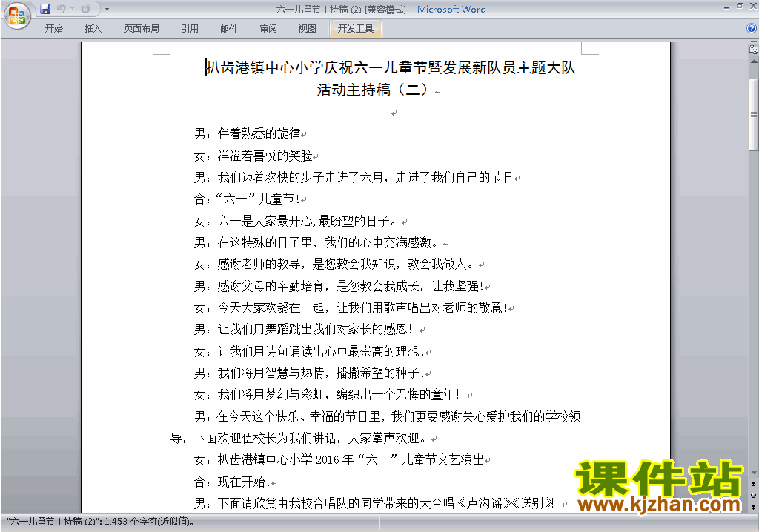The image size is (759, 532).
Task: Open the Select Browse Object circle button
Action: tap(753, 495)
